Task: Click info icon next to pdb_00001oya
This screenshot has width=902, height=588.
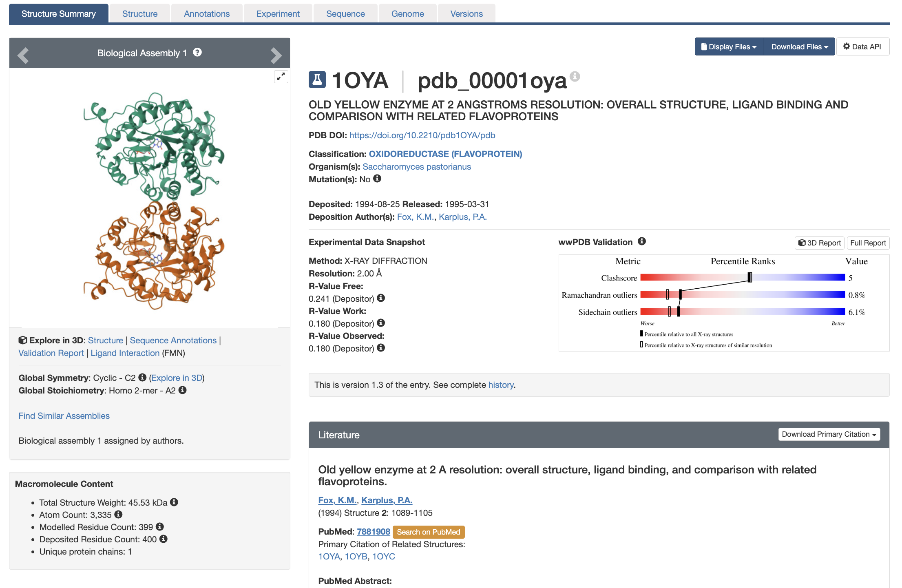Action: [575, 76]
